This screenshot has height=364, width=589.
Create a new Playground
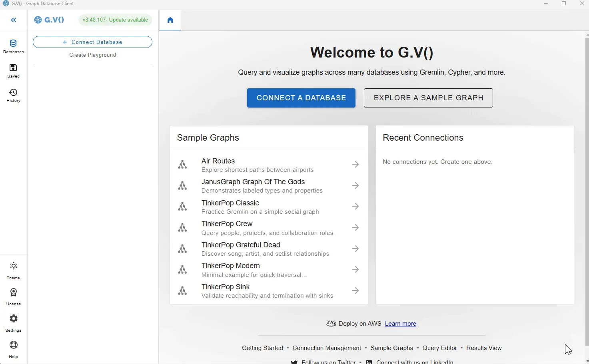click(x=92, y=55)
